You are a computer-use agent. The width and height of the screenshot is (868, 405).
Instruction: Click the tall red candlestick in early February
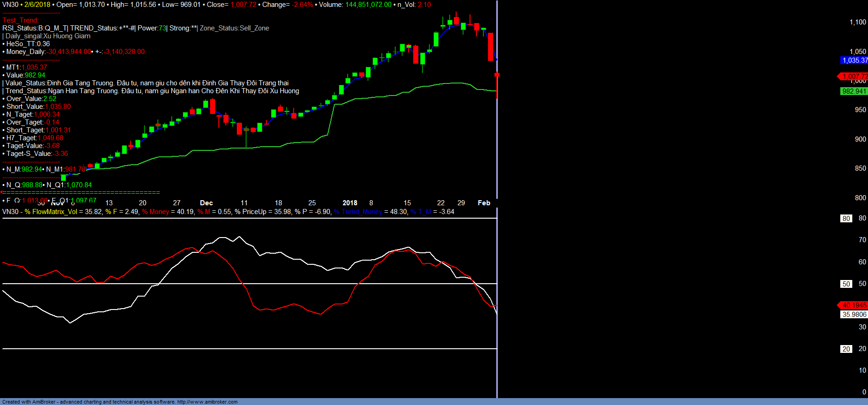pos(490,47)
